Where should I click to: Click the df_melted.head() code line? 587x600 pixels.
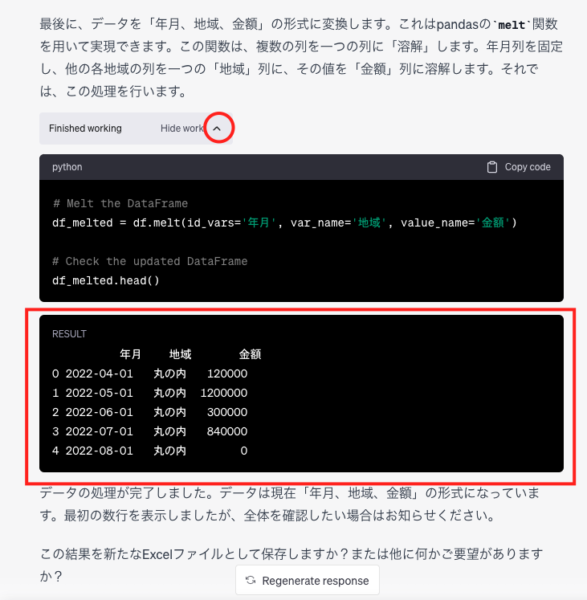click(x=106, y=281)
